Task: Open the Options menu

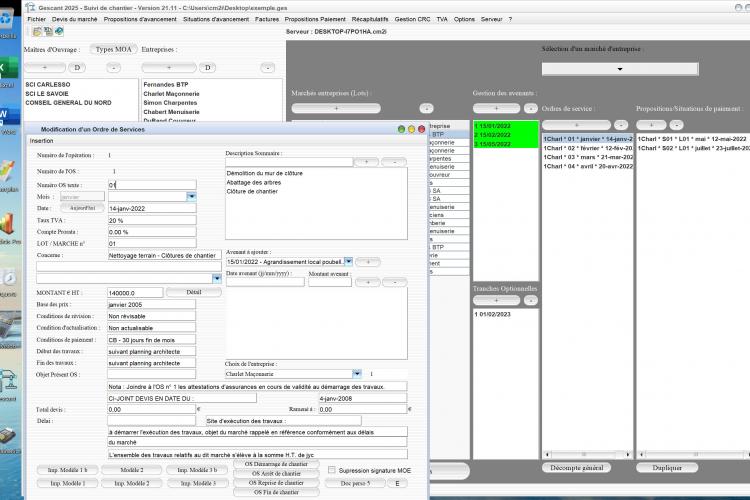Action: pyautogui.click(x=464, y=19)
